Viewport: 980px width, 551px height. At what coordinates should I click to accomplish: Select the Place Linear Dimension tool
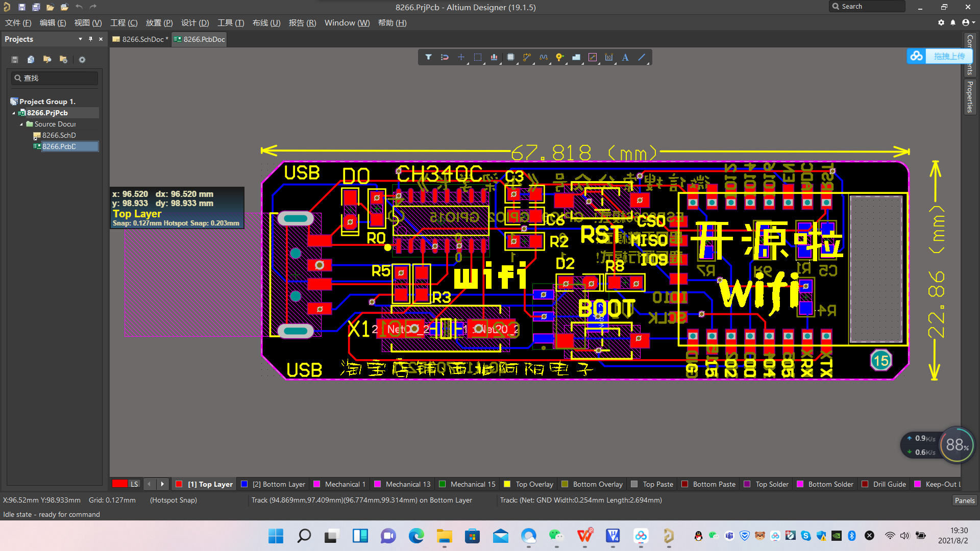pyautogui.click(x=609, y=57)
